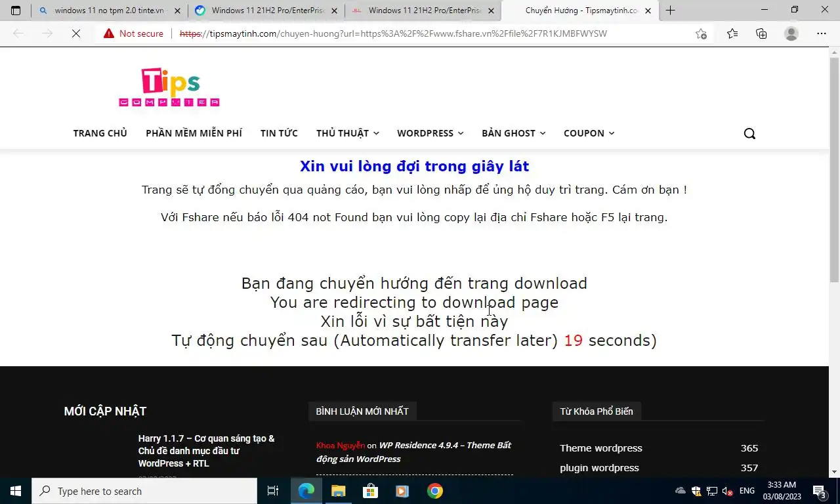Open the Favorites list

point(732,33)
